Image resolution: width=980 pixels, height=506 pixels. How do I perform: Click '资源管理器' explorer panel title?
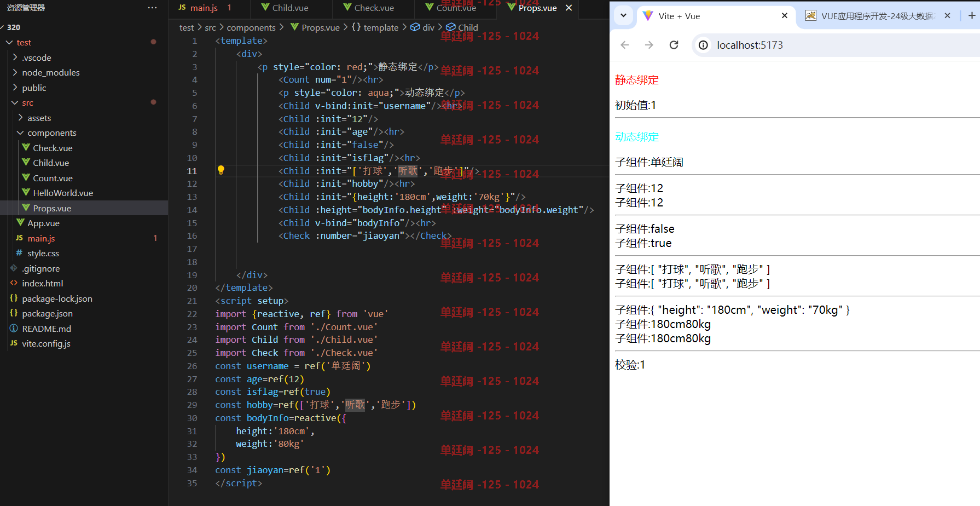(x=26, y=8)
